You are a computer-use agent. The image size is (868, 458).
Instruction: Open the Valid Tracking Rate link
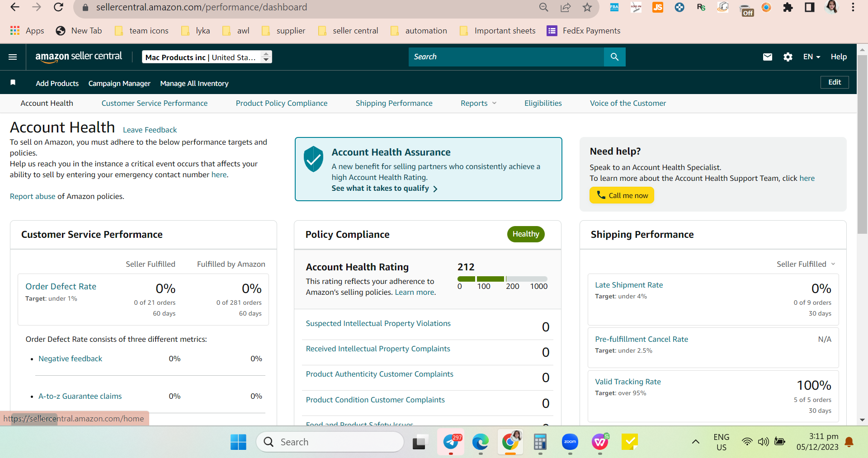628,382
